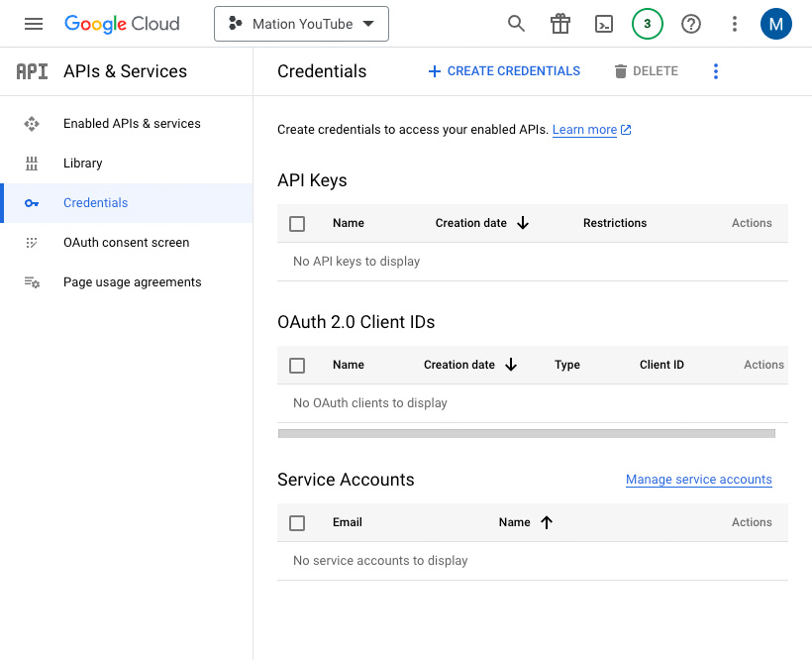Open the search icon in top bar

point(516,24)
